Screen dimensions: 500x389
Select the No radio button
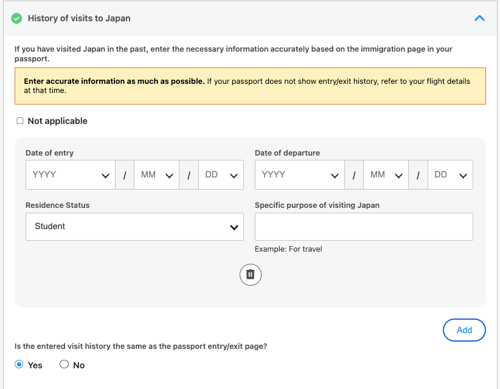64,364
